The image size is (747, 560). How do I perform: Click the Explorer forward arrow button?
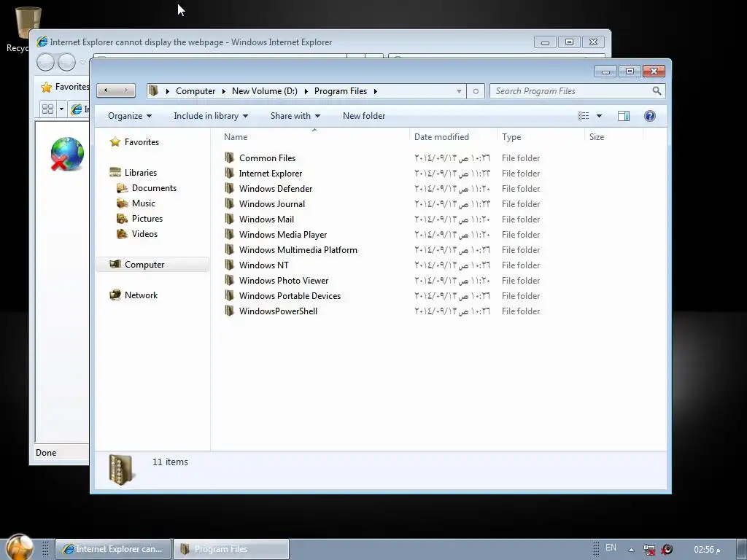pyautogui.click(x=125, y=90)
